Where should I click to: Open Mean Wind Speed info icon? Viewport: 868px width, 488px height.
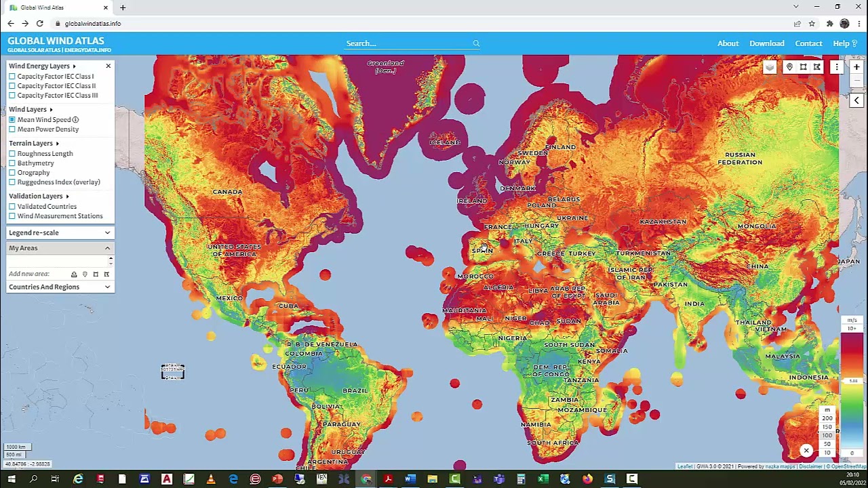pyautogui.click(x=75, y=120)
